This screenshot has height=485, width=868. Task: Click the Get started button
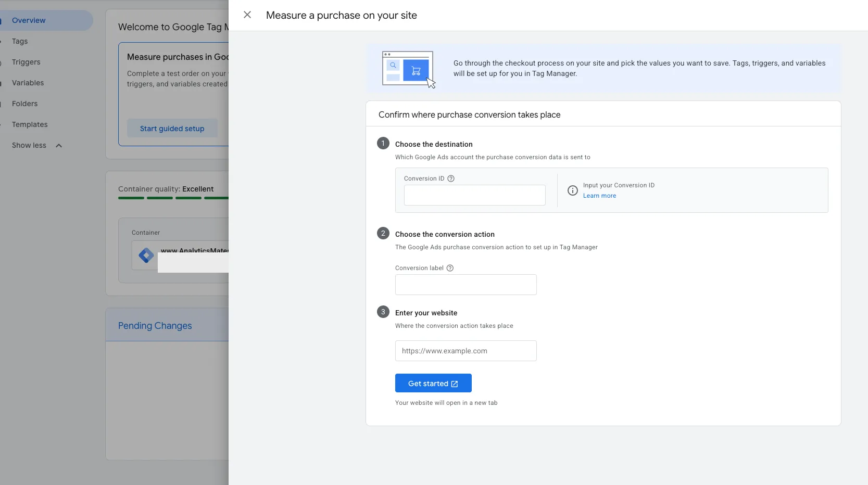point(433,383)
